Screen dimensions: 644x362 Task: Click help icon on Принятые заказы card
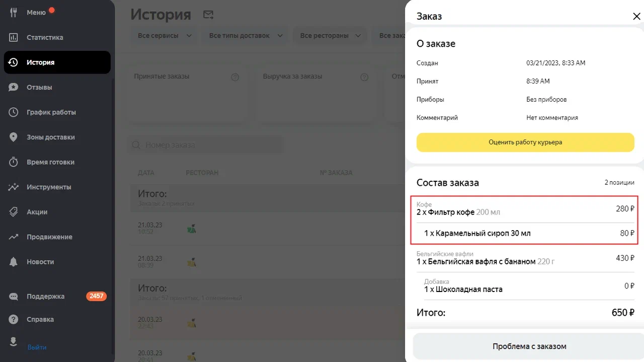point(234,77)
